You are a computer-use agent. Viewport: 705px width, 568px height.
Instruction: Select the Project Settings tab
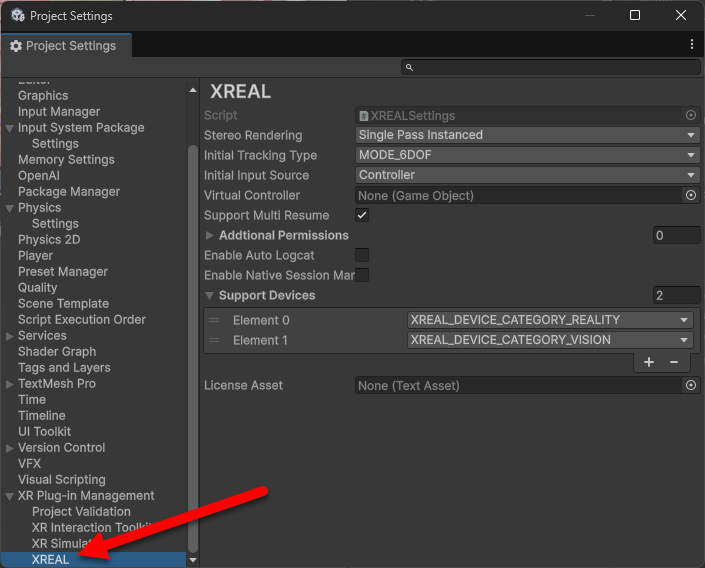point(67,45)
